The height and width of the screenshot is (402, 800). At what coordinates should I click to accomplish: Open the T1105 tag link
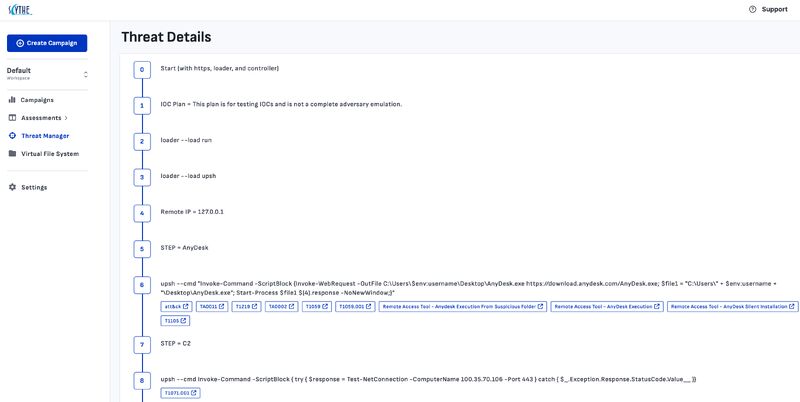[176, 321]
